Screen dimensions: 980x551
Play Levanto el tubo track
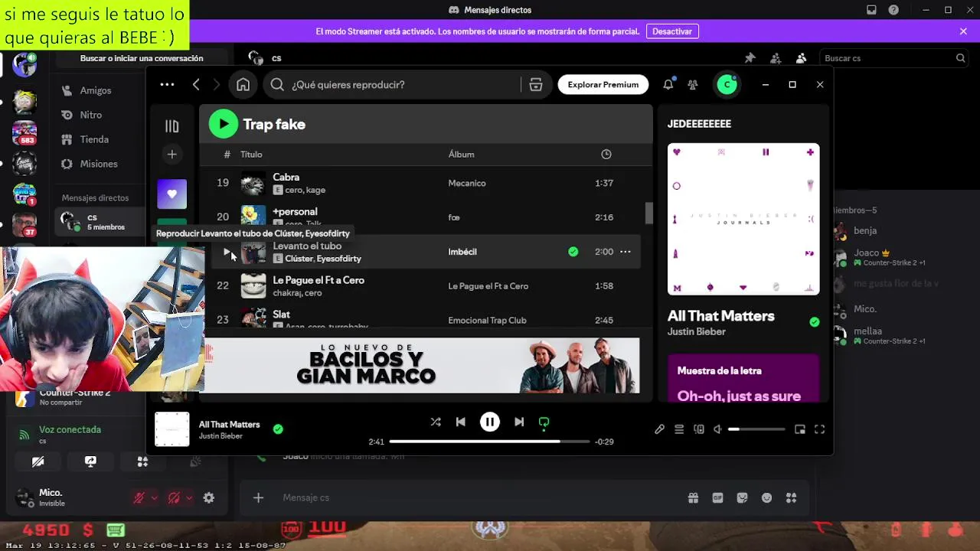227,252
